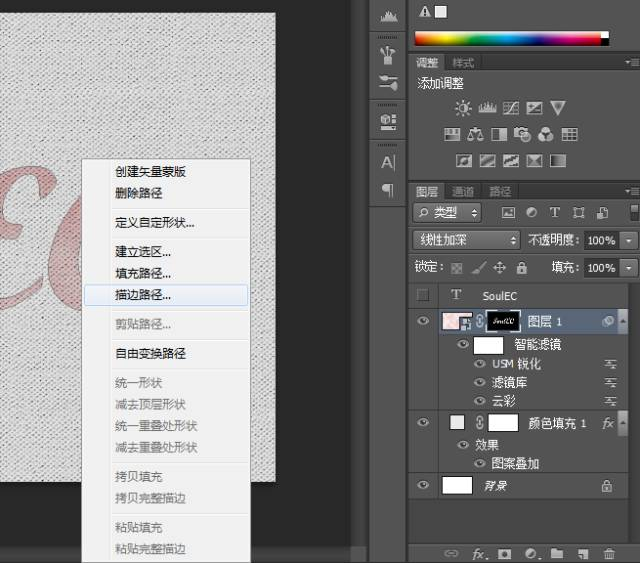The width and height of the screenshot is (640, 563).
Task: Add a Photo Filter adjustment
Action: pyautogui.click(x=522, y=134)
